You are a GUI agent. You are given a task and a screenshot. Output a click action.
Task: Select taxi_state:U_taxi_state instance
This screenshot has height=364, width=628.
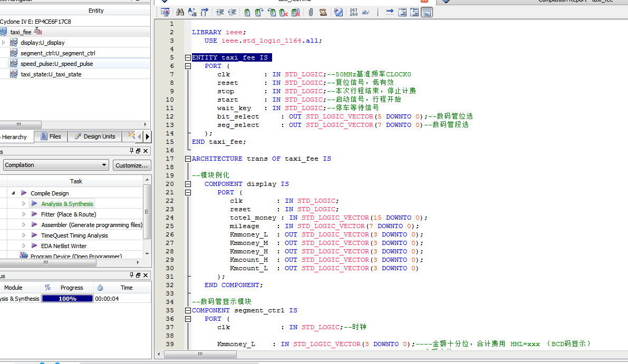(x=51, y=74)
